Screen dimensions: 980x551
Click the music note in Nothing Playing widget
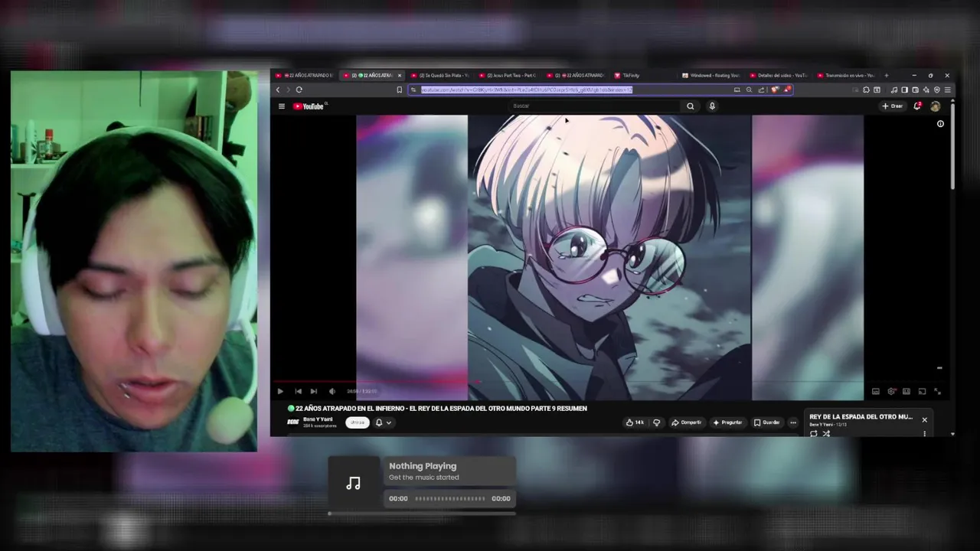point(353,483)
